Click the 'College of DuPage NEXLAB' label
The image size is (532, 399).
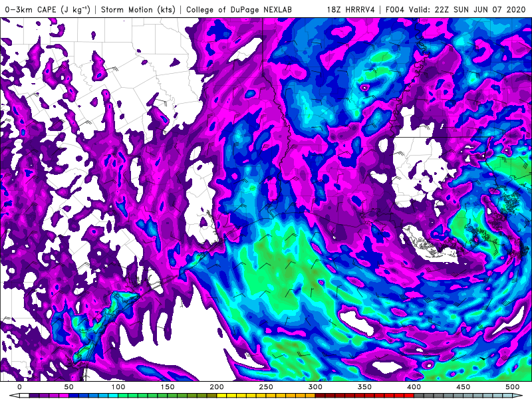(239, 10)
